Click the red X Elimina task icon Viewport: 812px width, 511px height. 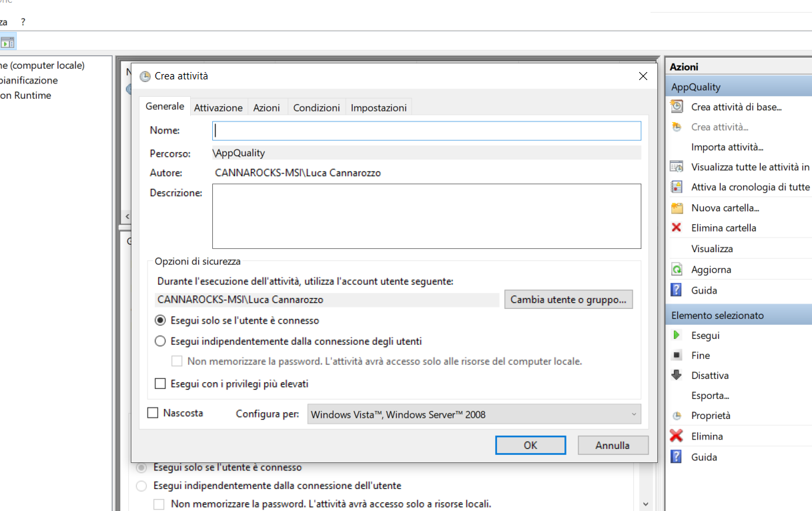pos(677,436)
